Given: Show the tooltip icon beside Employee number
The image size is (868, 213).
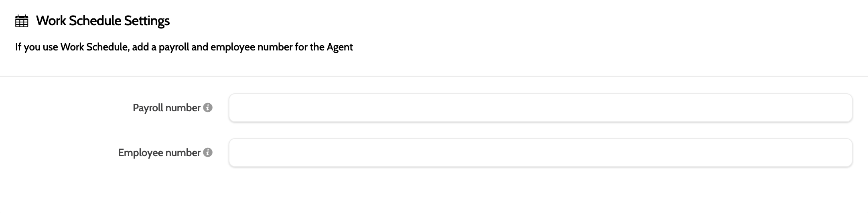Looking at the screenshot, I should (208, 153).
